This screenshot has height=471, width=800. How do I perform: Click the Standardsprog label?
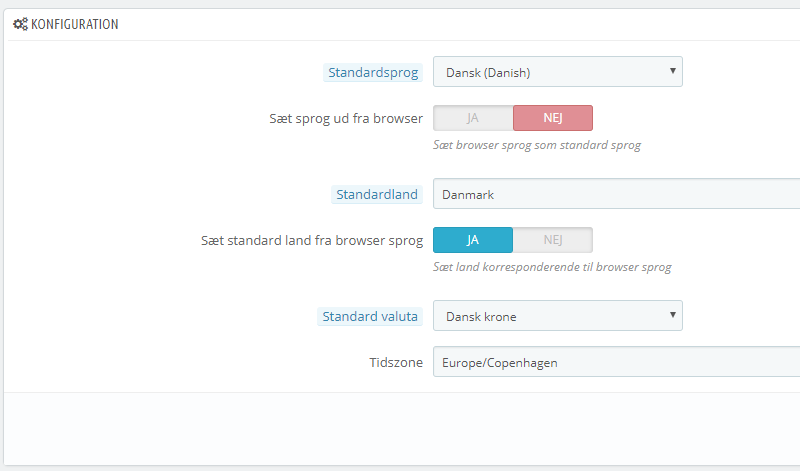[x=374, y=72]
